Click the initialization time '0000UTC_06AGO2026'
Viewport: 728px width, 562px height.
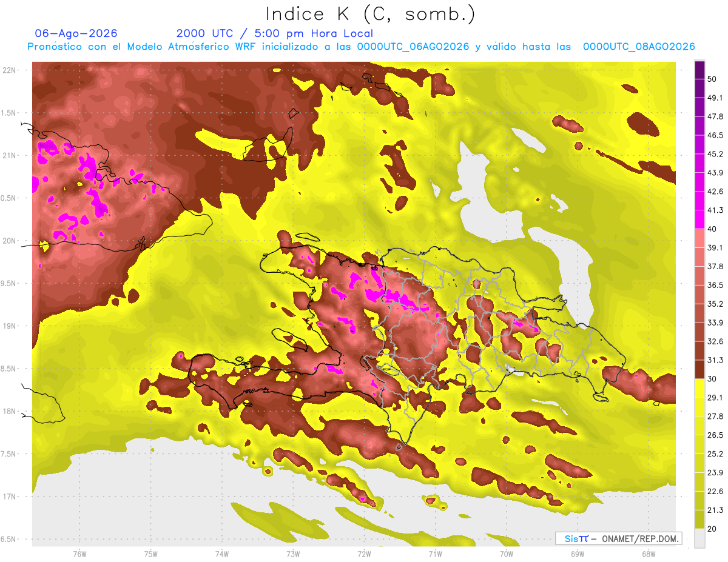pyautogui.click(x=413, y=47)
